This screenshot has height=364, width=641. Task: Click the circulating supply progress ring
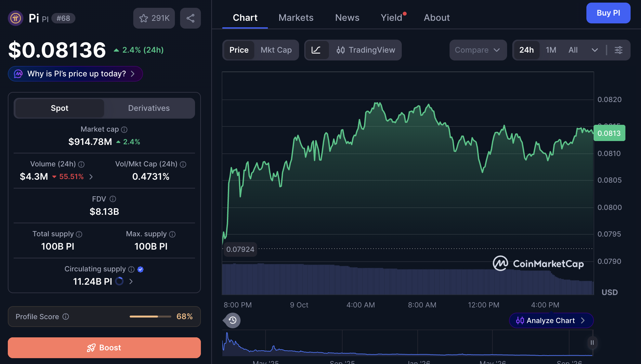coord(120,281)
